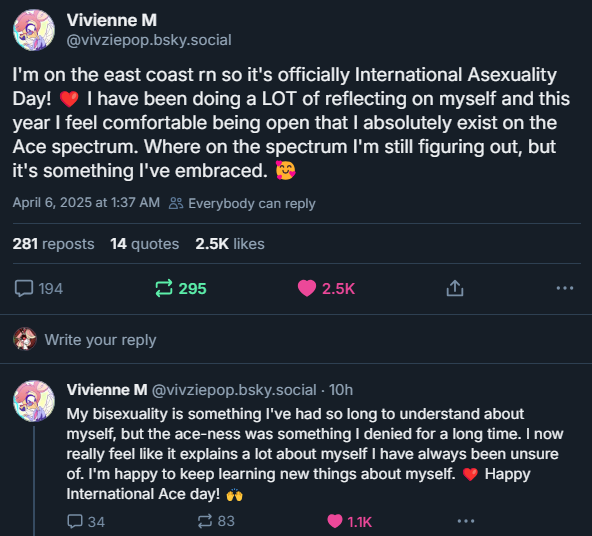
Task: View the 14 quotes list
Action: [145, 244]
